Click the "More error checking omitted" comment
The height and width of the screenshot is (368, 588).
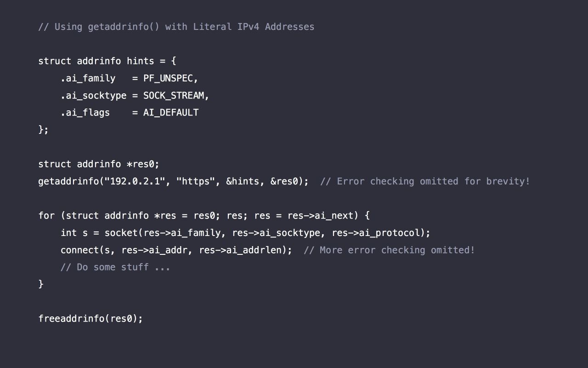389,250
